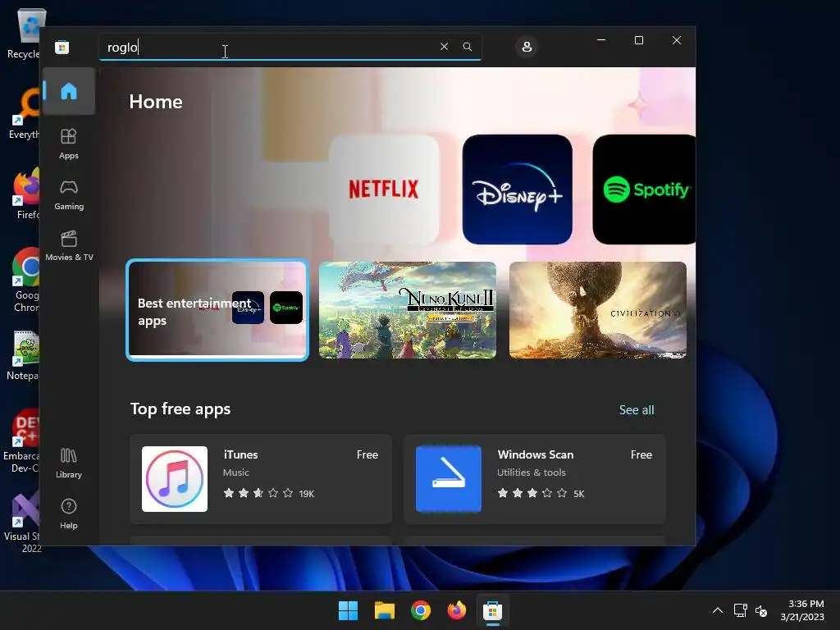The width and height of the screenshot is (840, 630).
Task: Open File Explorer from the taskbar
Action: 384,610
